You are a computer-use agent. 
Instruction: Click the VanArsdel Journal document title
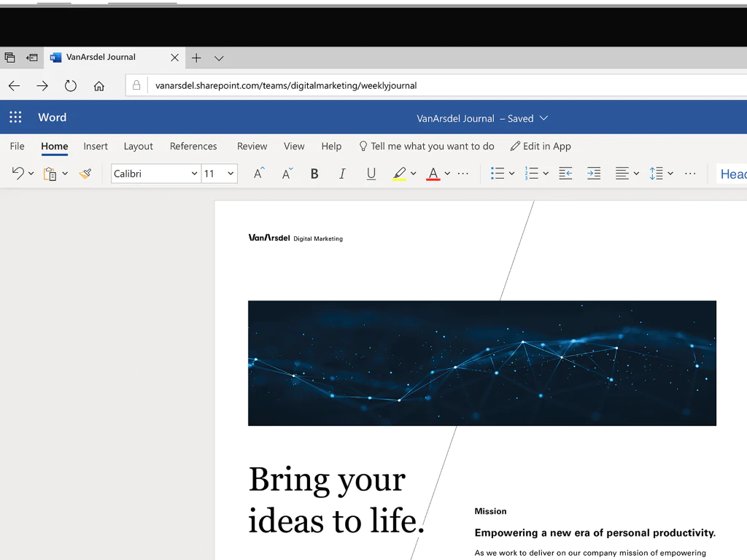(x=455, y=119)
